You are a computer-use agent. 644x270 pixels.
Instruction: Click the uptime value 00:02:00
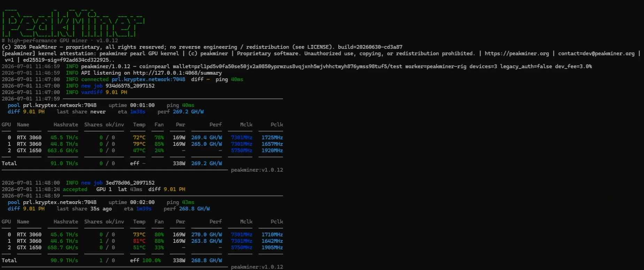[x=142, y=202]
